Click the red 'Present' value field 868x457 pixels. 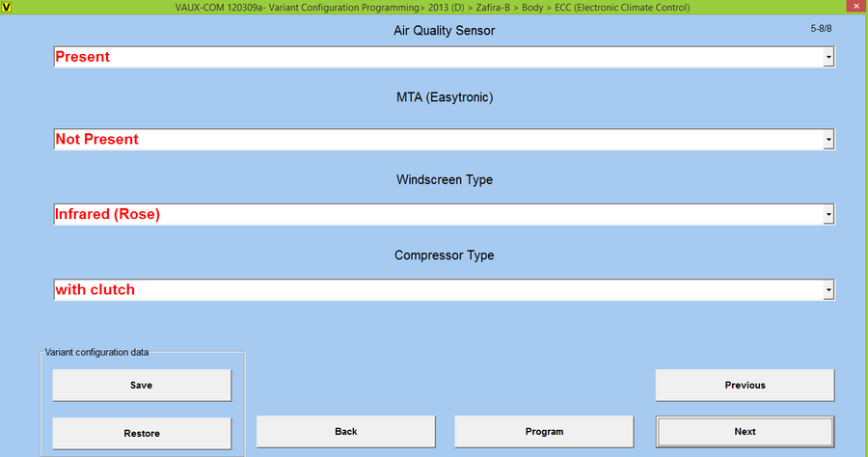pos(434,57)
